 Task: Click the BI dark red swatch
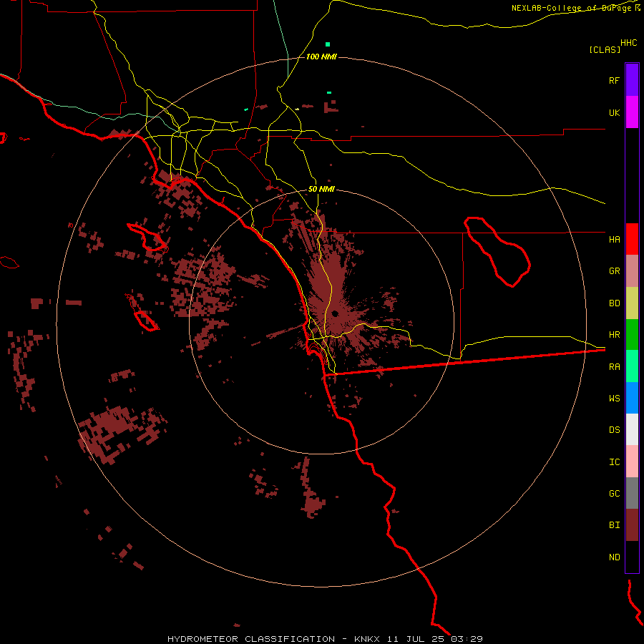[632, 525]
